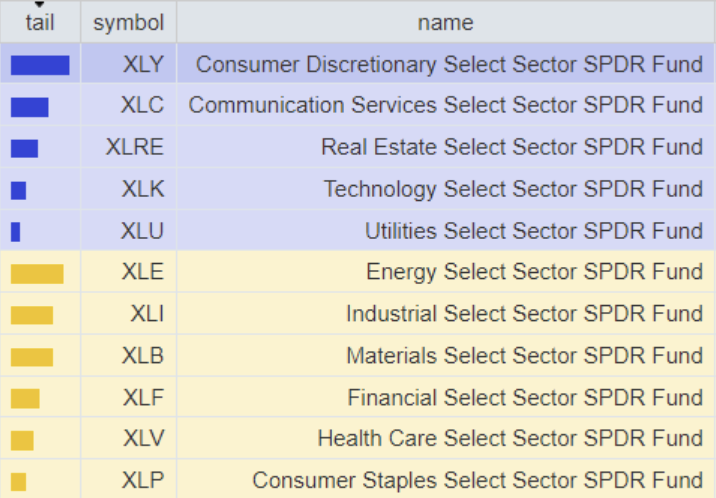Click Consumer Staples Select Sector SPDR Fund
The image size is (716, 498).
[477, 481]
